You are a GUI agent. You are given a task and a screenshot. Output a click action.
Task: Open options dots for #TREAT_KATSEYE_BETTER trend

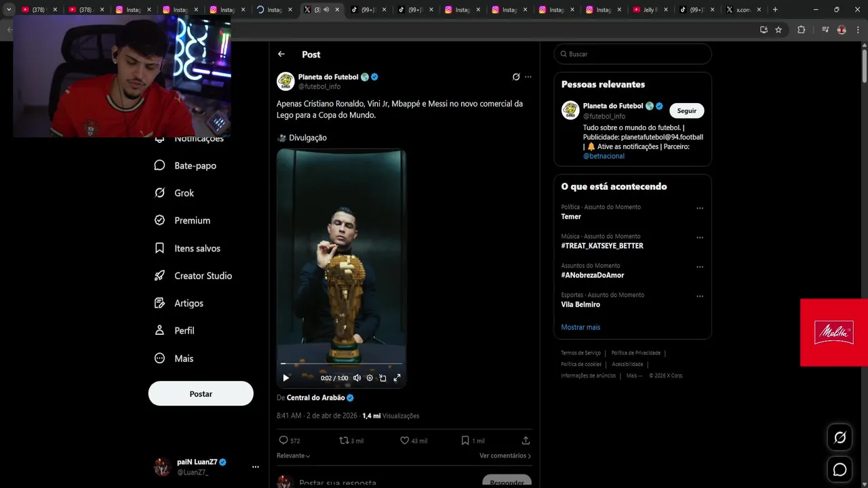pyautogui.click(x=700, y=238)
